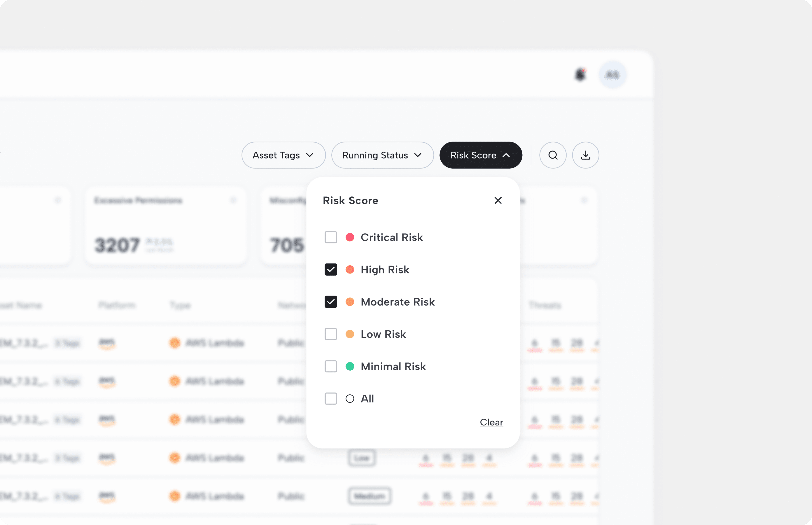812x525 pixels.
Task: Open the Running Status dropdown
Action: pyautogui.click(x=382, y=155)
